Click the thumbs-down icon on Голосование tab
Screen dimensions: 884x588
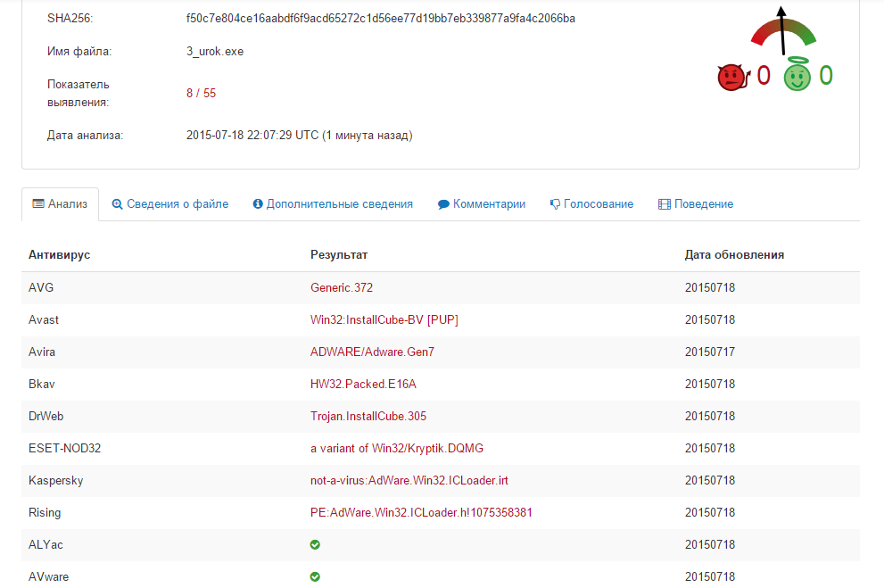pos(556,204)
